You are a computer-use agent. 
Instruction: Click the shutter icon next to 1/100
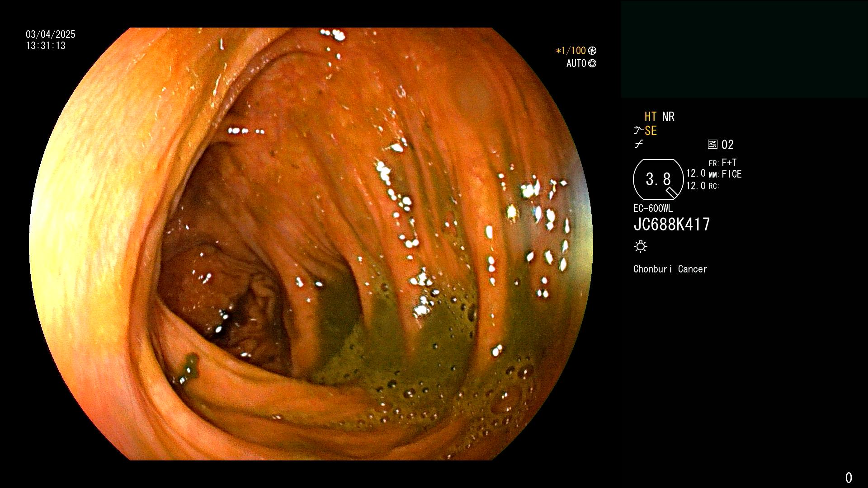[x=592, y=51]
